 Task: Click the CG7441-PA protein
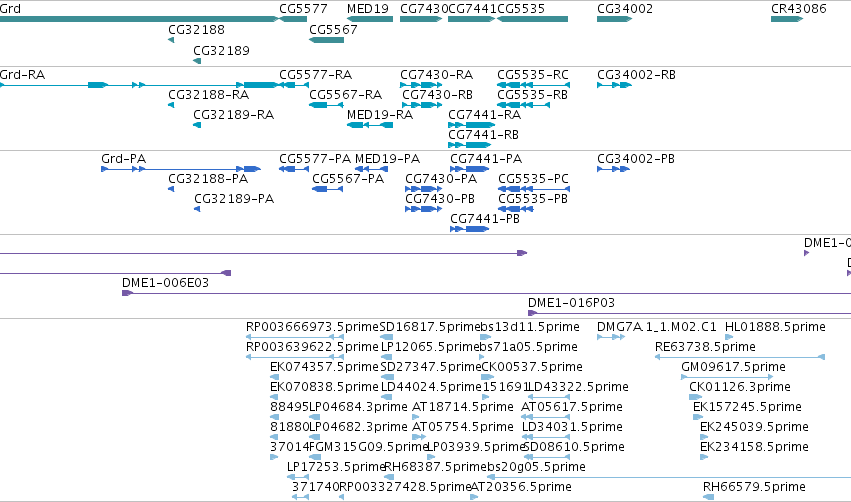coord(469,169)
